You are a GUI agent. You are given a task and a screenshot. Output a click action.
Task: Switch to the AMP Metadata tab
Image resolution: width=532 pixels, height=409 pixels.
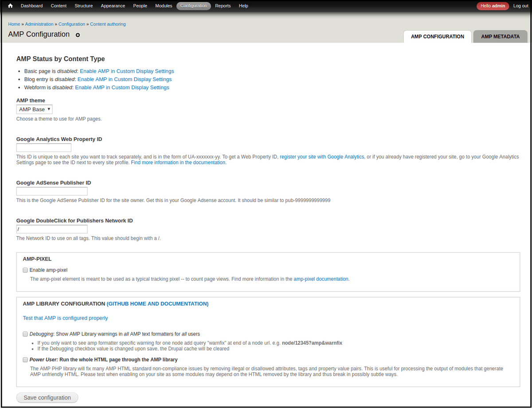pos(500,37)
